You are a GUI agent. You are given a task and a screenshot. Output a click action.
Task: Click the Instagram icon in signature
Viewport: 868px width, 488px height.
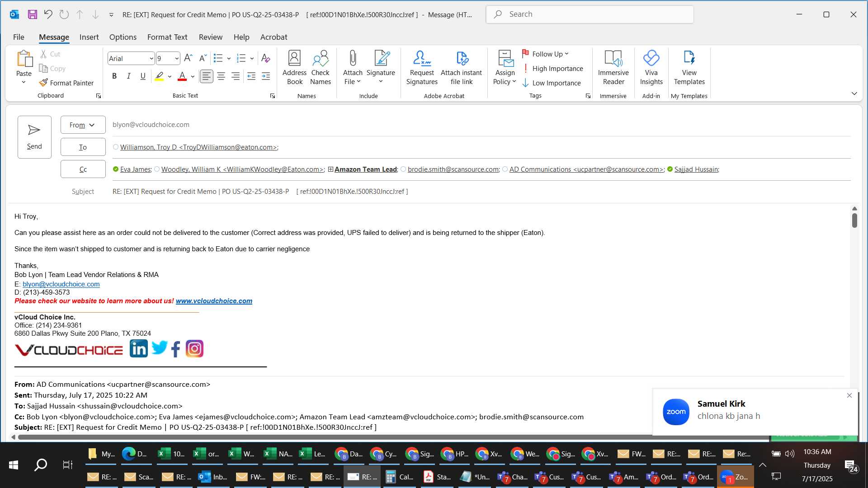194,348
